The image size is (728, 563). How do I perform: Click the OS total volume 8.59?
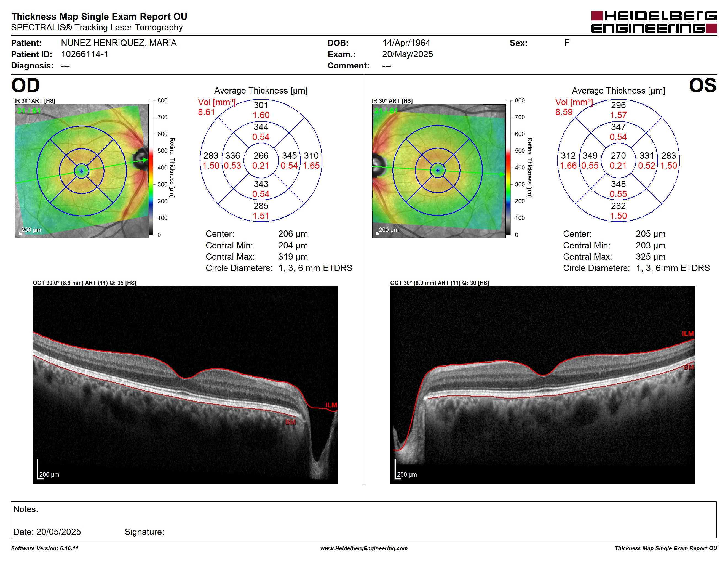pos(564,112)
